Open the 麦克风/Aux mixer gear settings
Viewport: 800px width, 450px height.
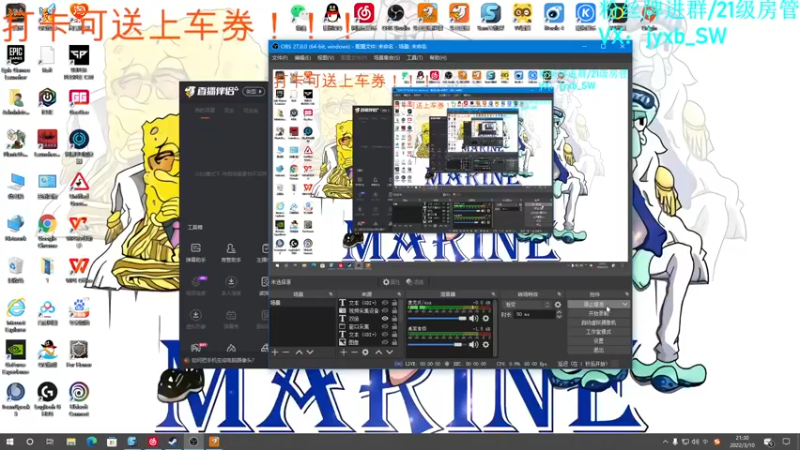coord(486,318)
